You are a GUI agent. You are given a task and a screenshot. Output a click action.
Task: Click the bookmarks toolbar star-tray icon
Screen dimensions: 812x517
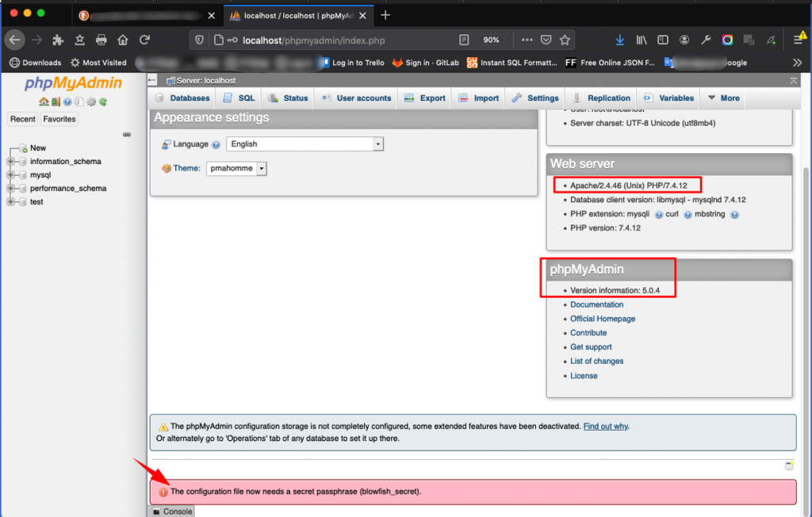coord(80,40)
